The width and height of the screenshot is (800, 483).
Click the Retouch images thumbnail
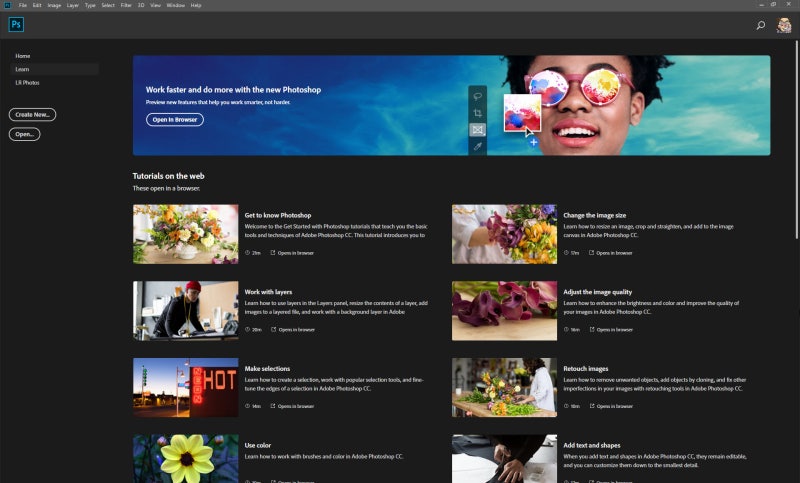[x=505, y=388]
